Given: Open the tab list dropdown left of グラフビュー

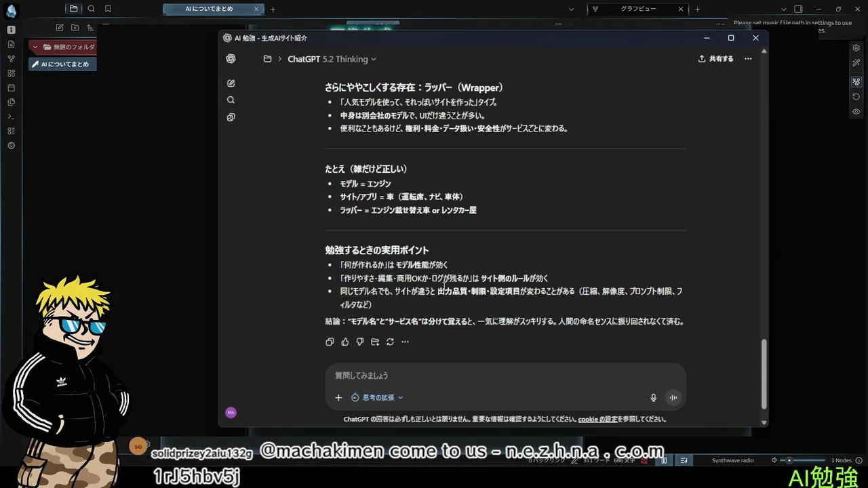Looking at the screenshot, I should pos(571,9).
